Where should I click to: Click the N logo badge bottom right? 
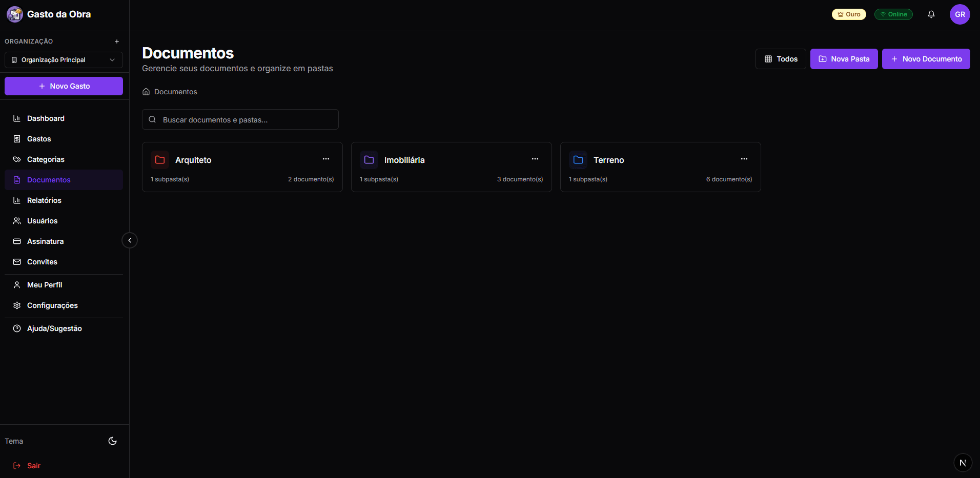pyautogui.click(x=963, y=463)
